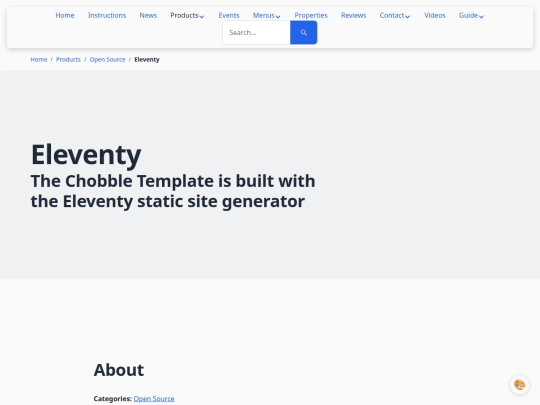Click the About section heading

119,370
